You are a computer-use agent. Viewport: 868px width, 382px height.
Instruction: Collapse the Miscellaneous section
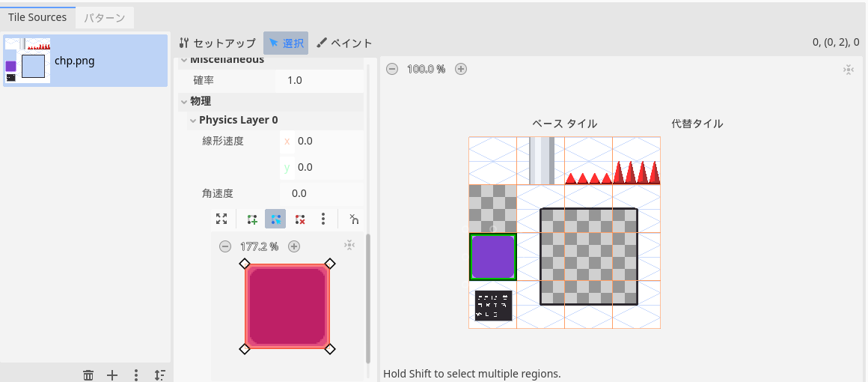pos(183,60)
